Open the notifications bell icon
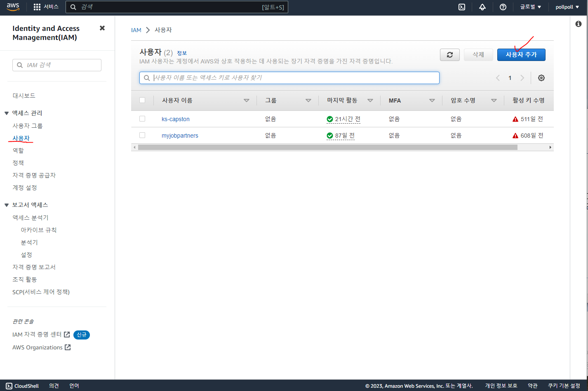 pyautogui.click(x=482, y=7)
